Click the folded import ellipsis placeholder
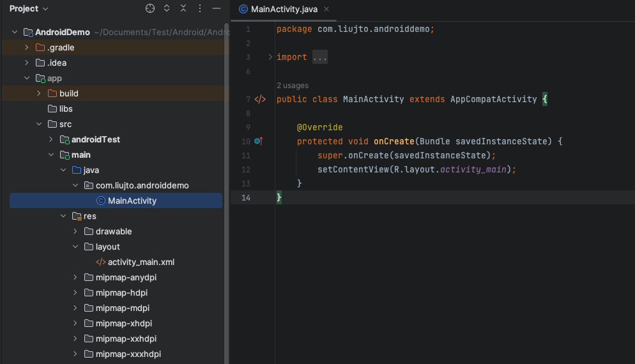The width and height of the screenshot is (635, 364). click(319, 57)
